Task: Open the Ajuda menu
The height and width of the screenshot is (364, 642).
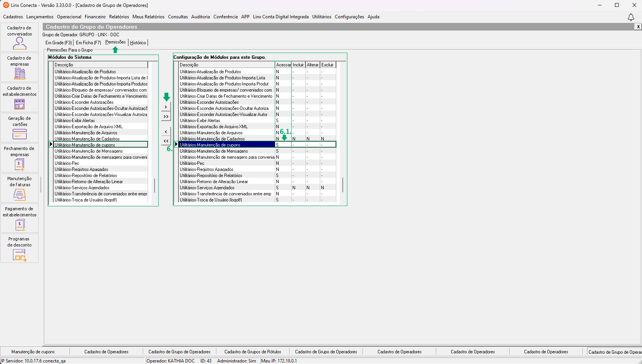Action: pos(373,17)
